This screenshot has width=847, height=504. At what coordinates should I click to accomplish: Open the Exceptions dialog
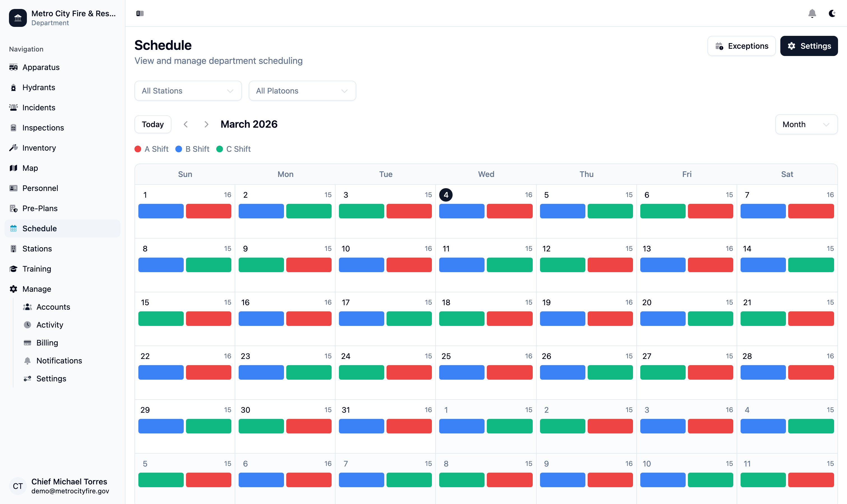[741, 46]
